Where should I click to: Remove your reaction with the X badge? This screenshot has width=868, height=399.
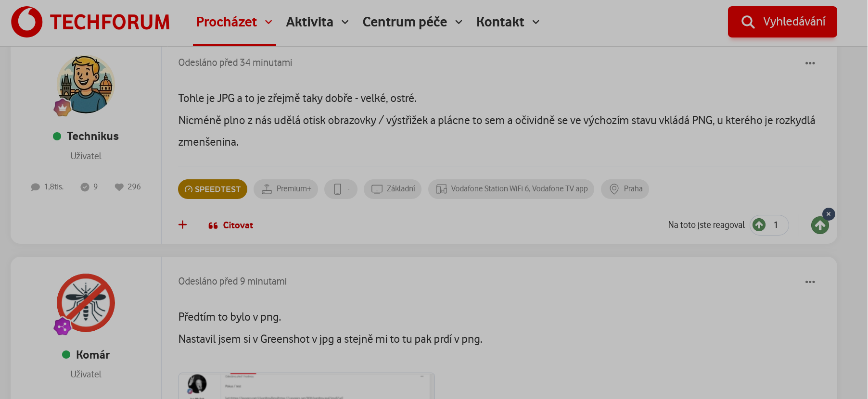pyautogui.click(x=828, y=214)
